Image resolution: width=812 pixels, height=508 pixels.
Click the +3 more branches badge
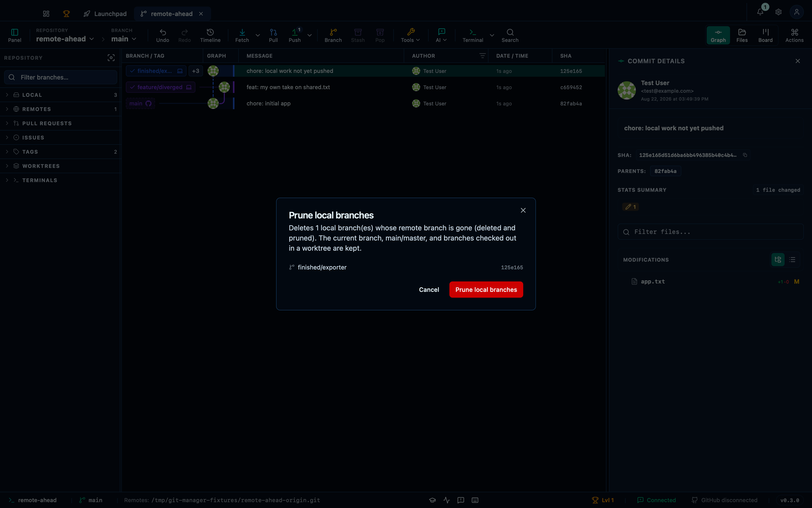[x=196, y=71]
